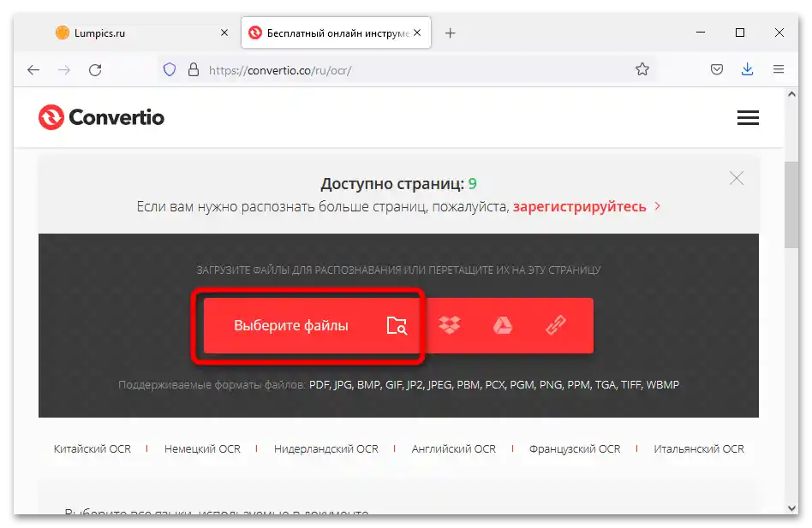Go back to the previous page
This screenshot has height=528, width=812.
tap(33, 70)
